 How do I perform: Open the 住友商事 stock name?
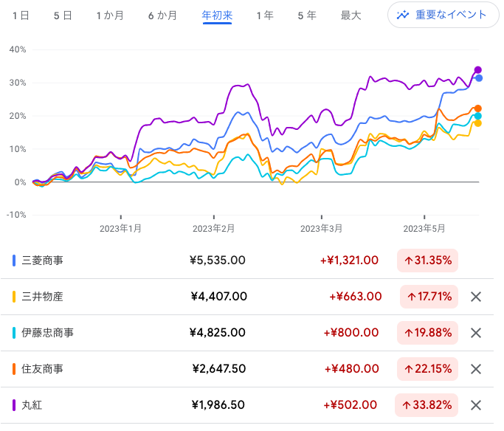[x=42, y=369]
